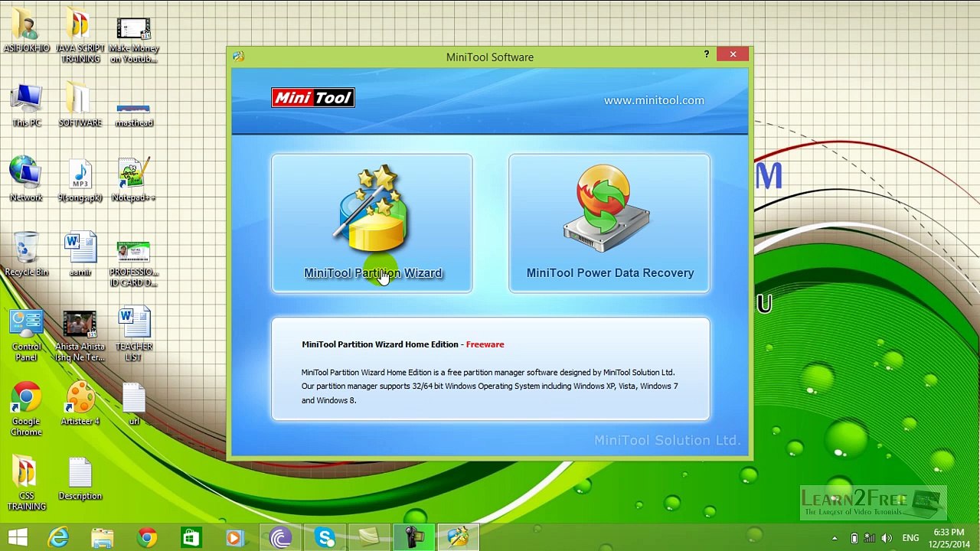980x551 pixels.
Task: Select the Ahista Ahista video file
Action: 80,335
